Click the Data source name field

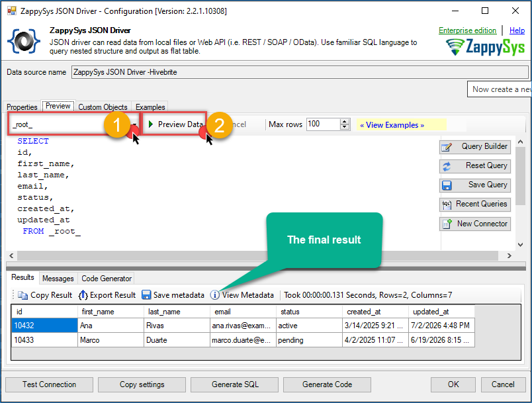coord(300,72)
